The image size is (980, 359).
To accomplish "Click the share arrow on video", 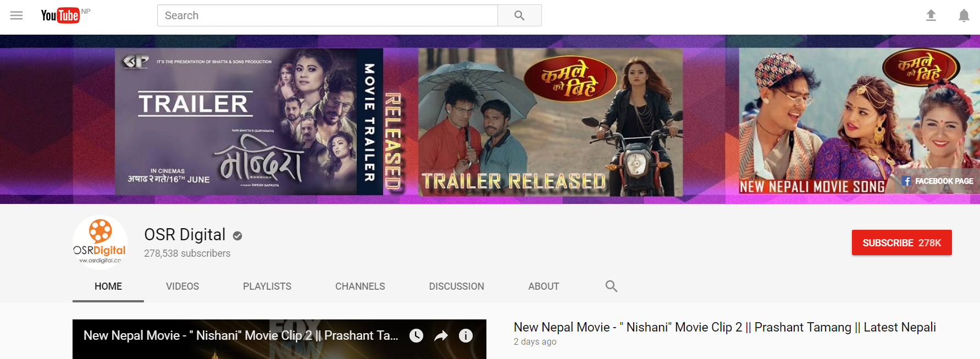I will [441, 335].
